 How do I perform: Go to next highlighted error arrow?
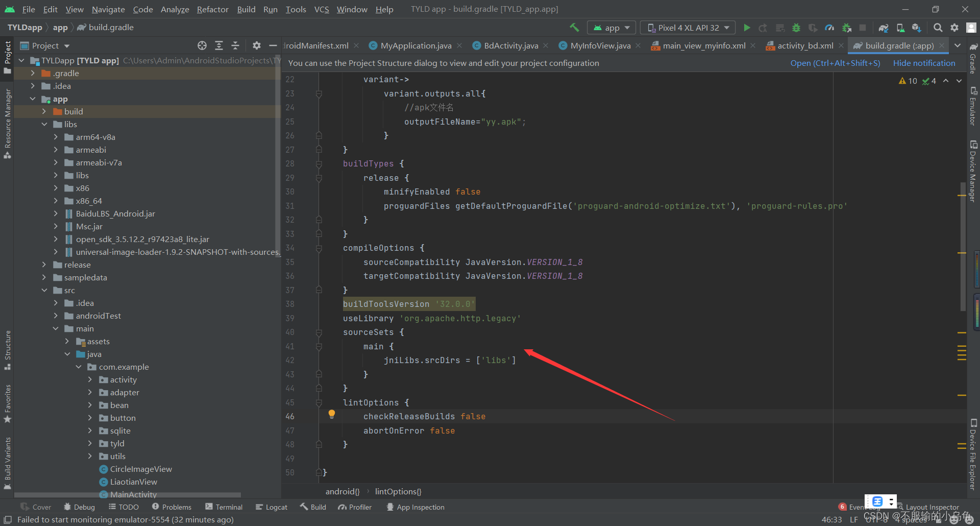(959, 81)
